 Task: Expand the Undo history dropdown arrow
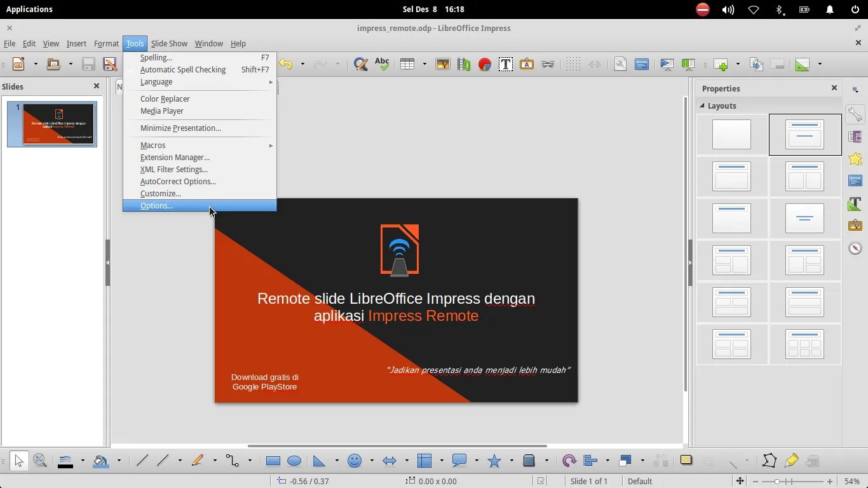(302, 64)
